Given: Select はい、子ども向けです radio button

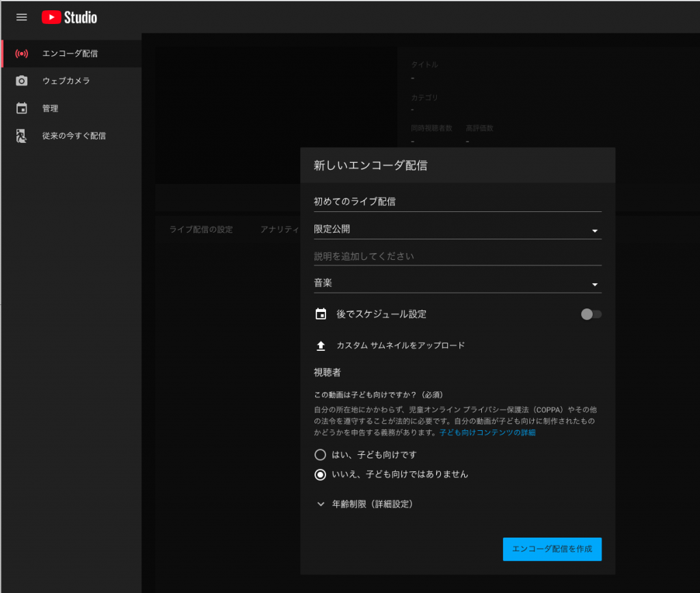Looking at the screenshot, I should (x=320, y=455).
